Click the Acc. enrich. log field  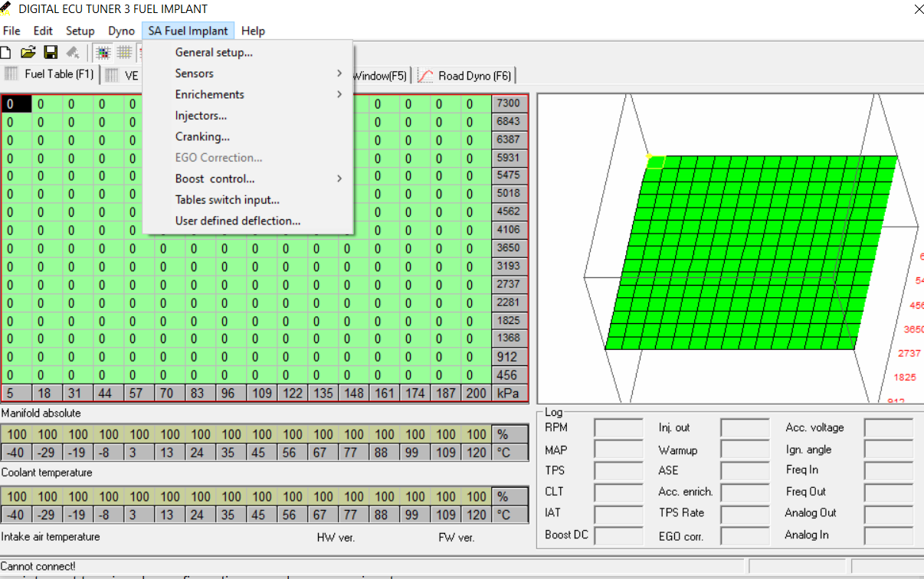(745, 492)
